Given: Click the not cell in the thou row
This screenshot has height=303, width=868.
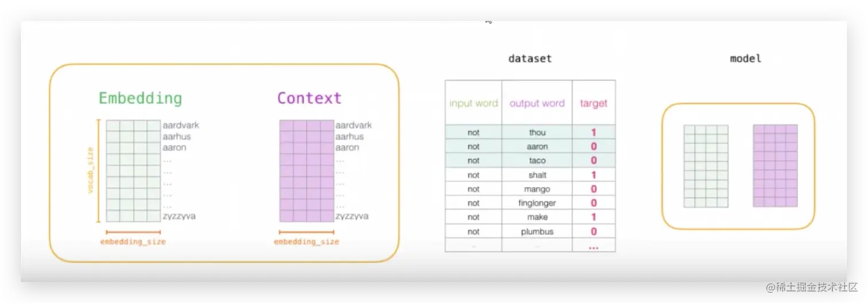Looking at the screenshot, I should (x=474, y=132).
